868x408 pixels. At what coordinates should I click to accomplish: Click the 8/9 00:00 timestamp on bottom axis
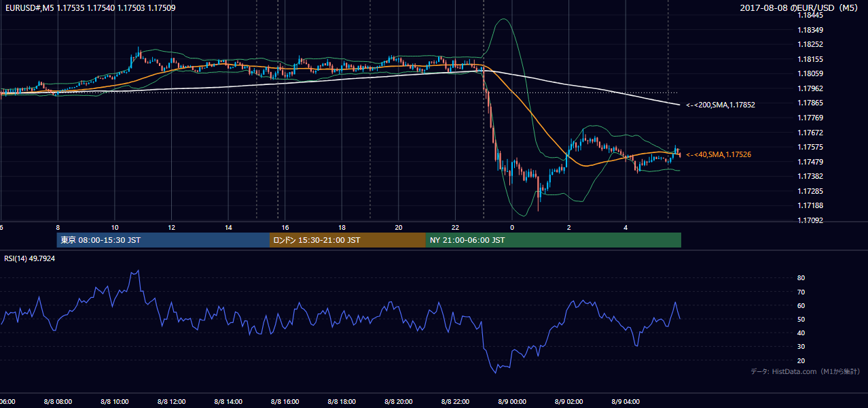[512, 402]
